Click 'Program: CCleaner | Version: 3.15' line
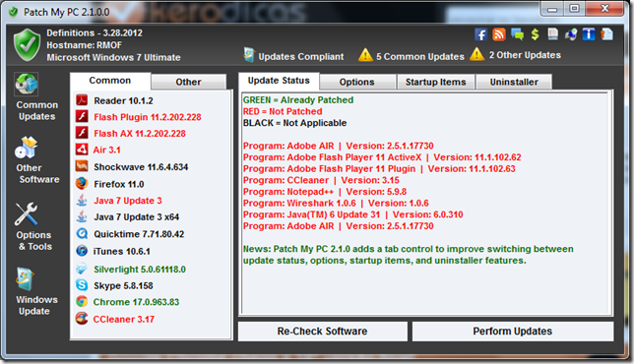The image size is (634, 364). pyautogui.click(x=321, y=180)
